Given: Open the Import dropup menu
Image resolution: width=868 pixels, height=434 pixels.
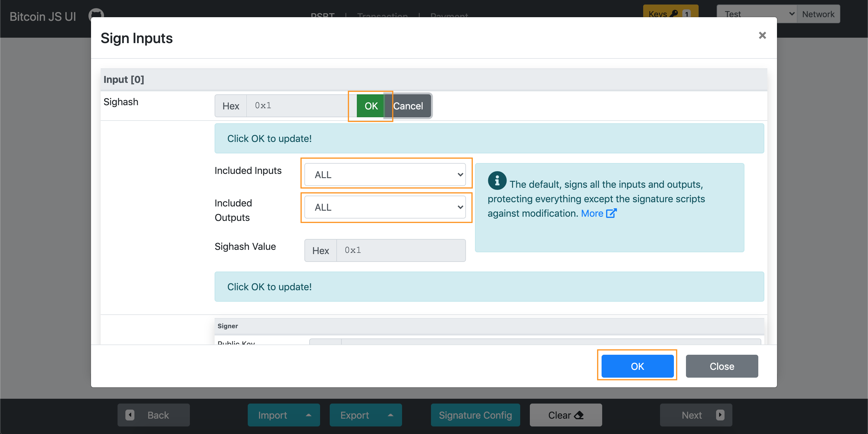Looking at the screenshot, I should 284,415.
